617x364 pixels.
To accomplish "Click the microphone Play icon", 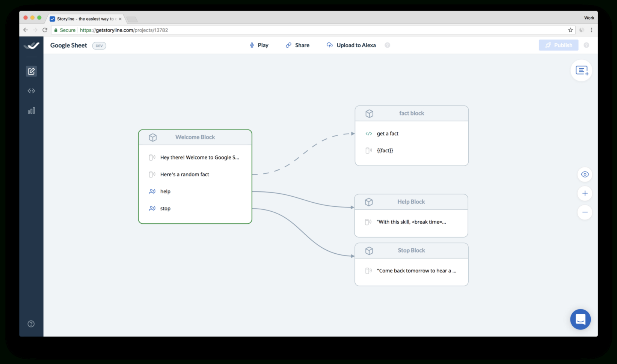I will 252,45.
